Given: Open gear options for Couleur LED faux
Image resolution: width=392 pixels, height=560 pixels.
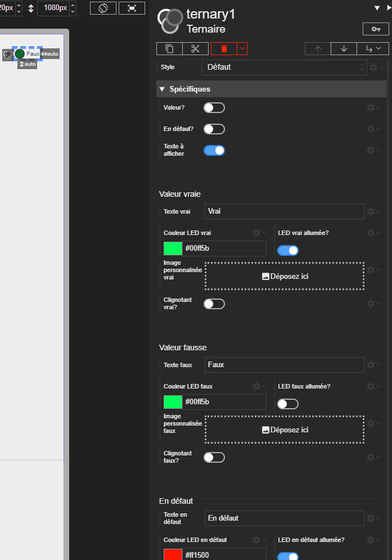Looking at the screenshot, I should tap(259, 386).
